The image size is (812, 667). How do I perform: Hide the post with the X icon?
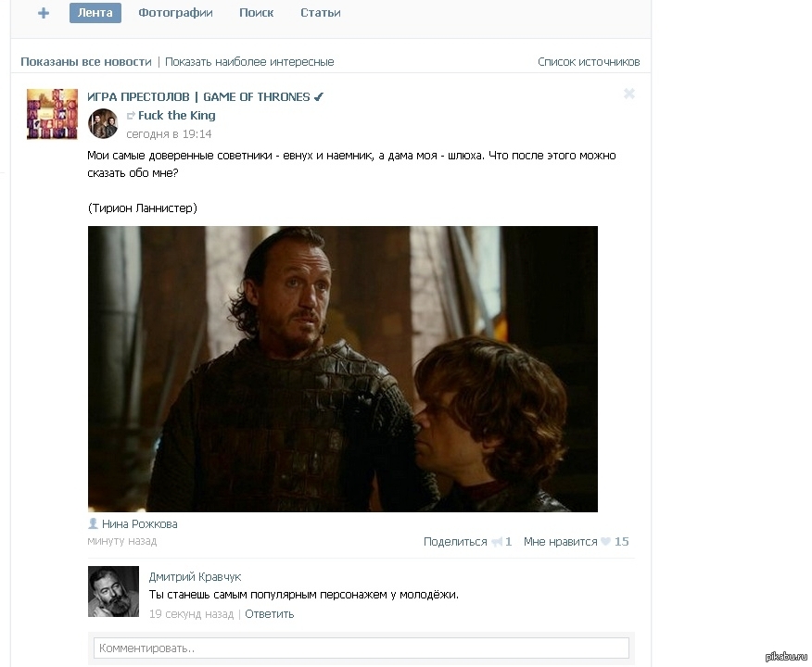(x=629, y=94)
